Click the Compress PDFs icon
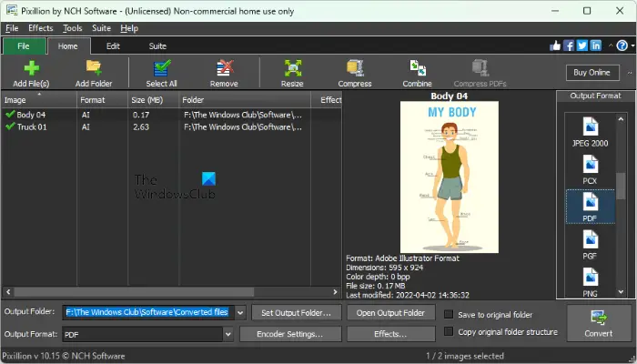 (480, 68)
